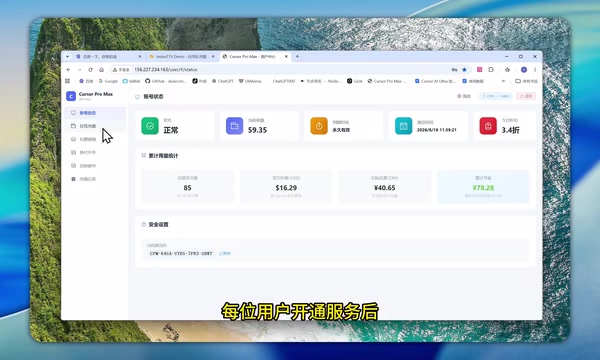This screenshot has height=360, width=600.
Task: Click the green checkmark status icon
Action: click(150, 126)
